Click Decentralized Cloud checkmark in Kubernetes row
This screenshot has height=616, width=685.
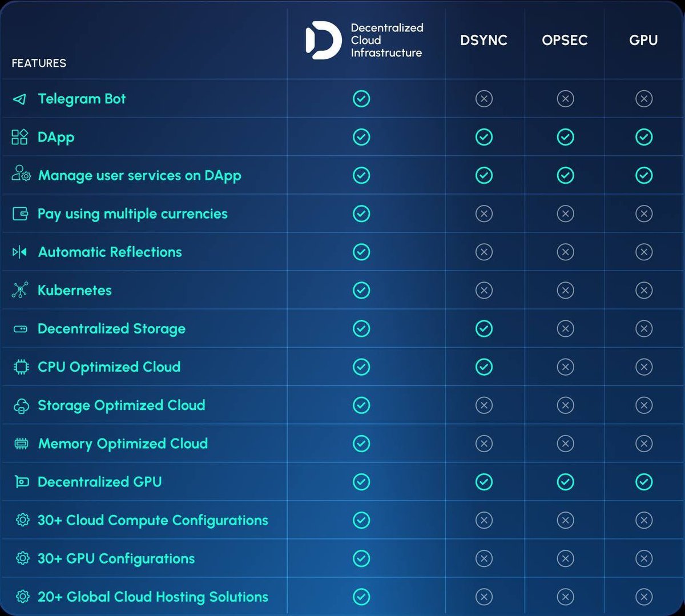pyautogui.click(x=361, y=290)
